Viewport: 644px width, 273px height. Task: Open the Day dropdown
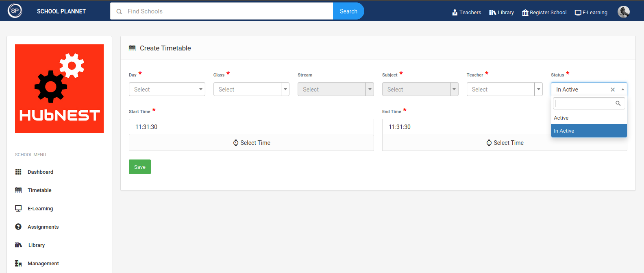[x=167, y=89]
